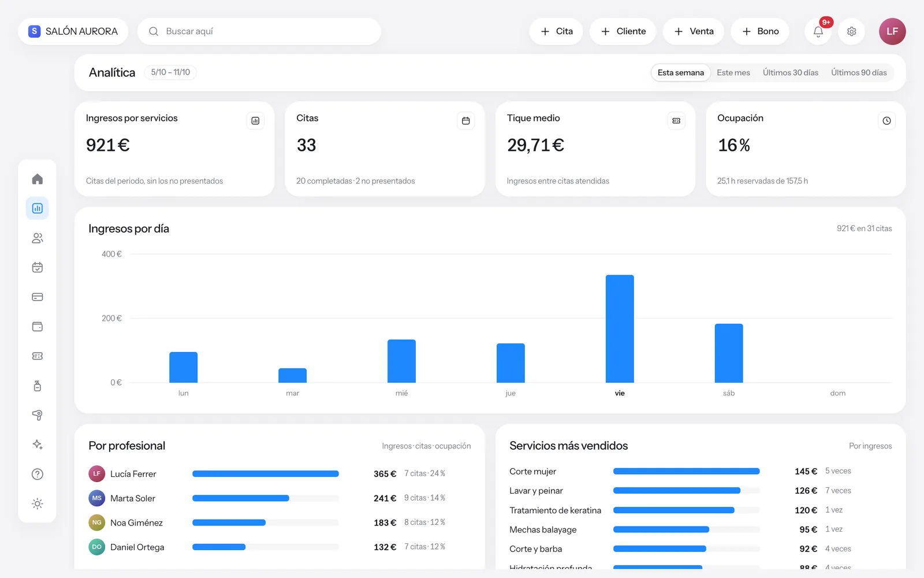
Task: Select Daniel Ortega in professionals list
Action: [280, 547]
